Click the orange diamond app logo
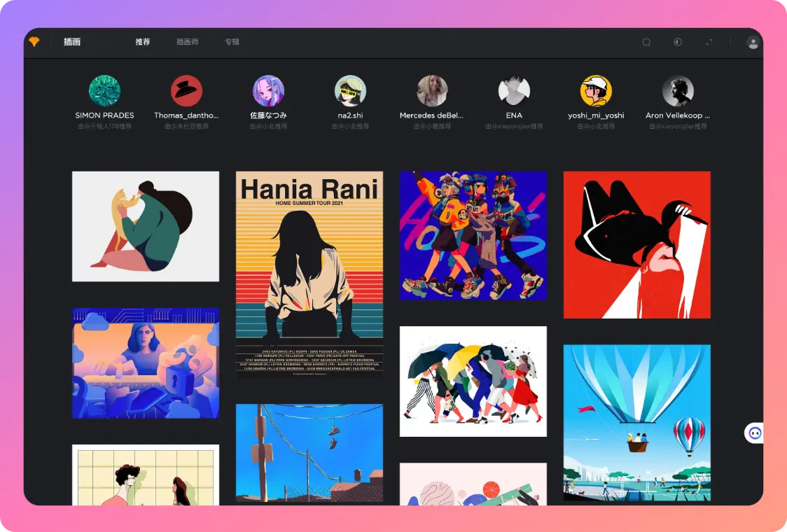The image size is (787, 532). (x=34, y=42)
